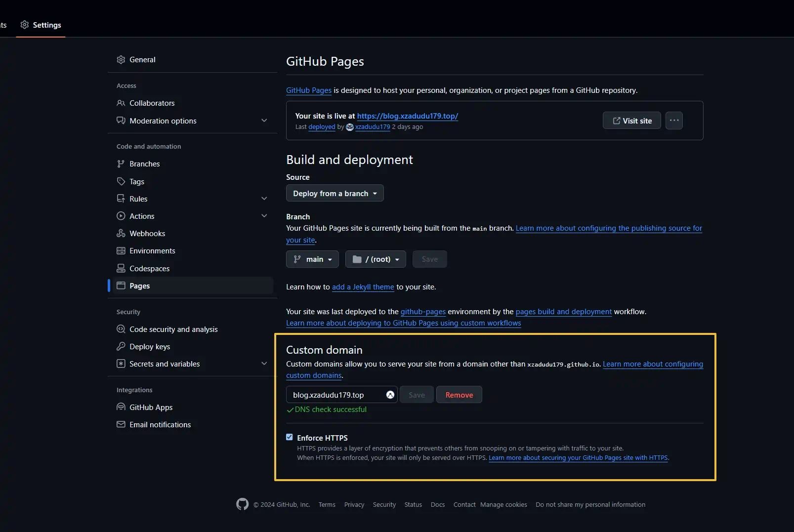
Task: Click the Webhooks icon in sidebar
Action: tap(121, 233)
